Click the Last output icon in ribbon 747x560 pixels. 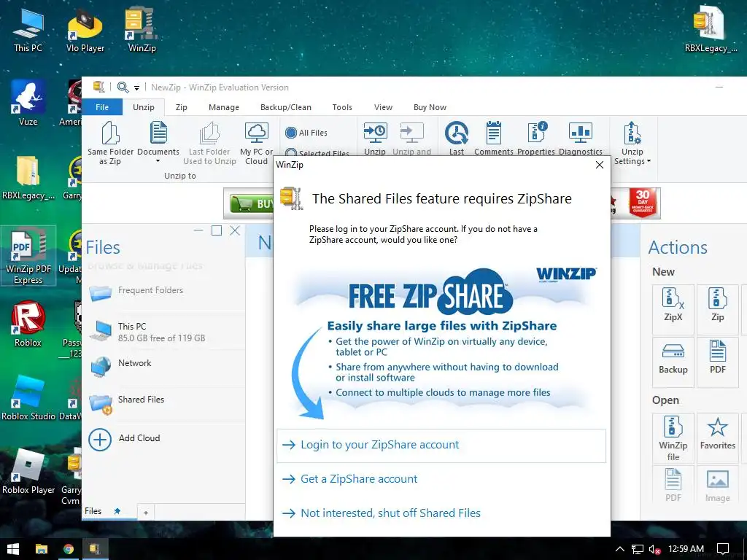pos(457,133)
